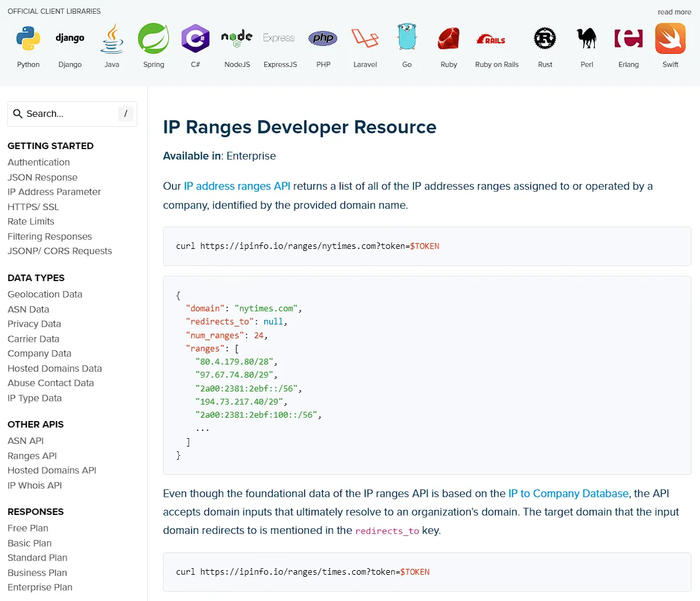Open IP Type Data entry
700x601 pixels.
(x=34, y=398)
